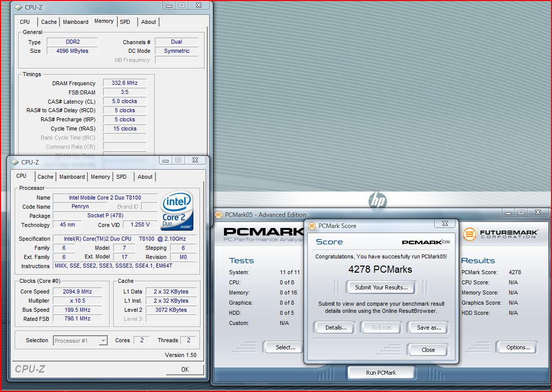Click CAS# Latency value 5.0 clocks
This screenshot has height=392, width=552.
tap(124, 102)
